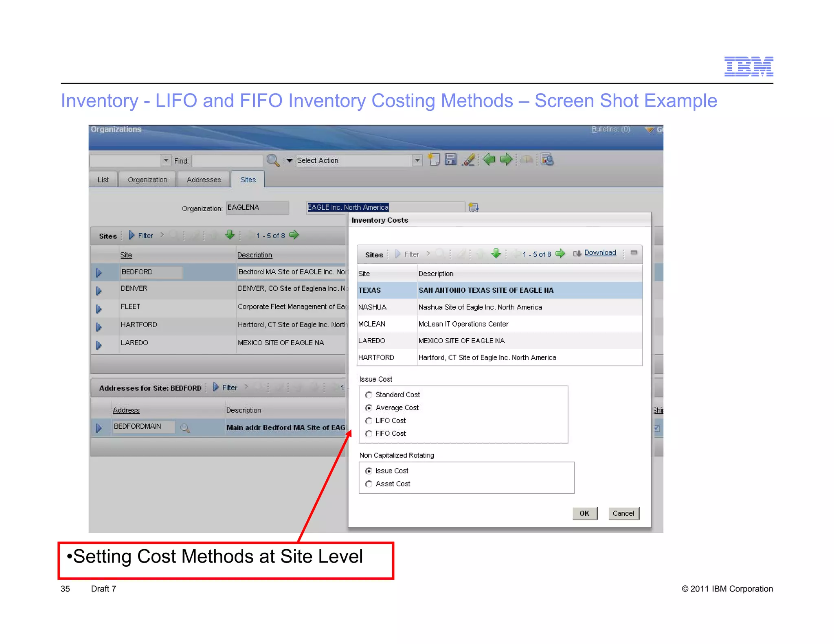Image resolution: width=834 pixels, height=644 pixels.
Task: Select the NASHUA site row
Action: [x=500, y=307]
